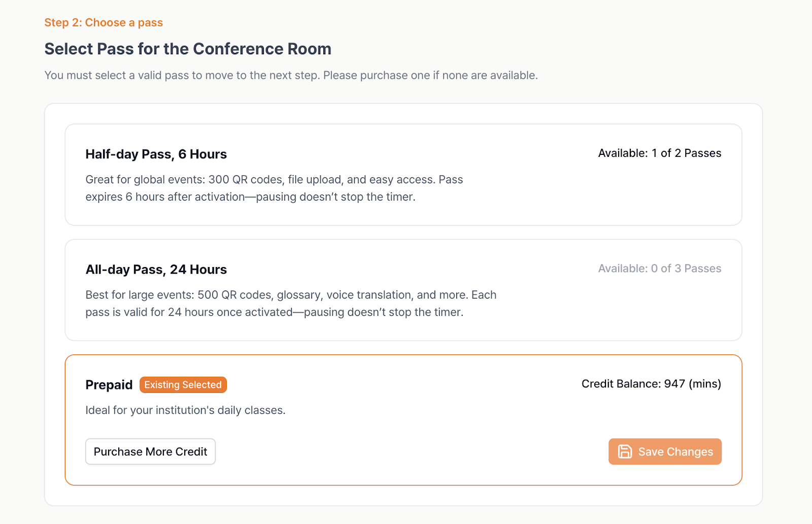Click Purchase More Credit button
812x524 pixels.
tap(150, 451)
